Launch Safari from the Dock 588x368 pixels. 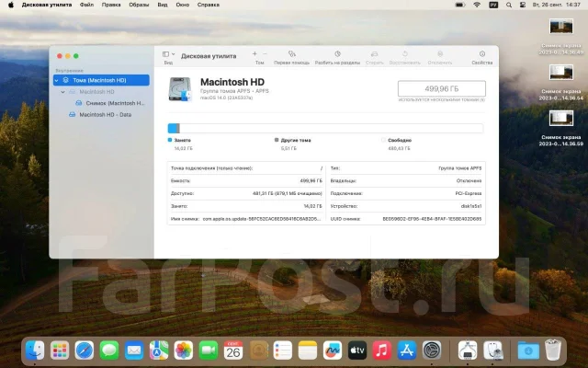click(x=85, y=350)
